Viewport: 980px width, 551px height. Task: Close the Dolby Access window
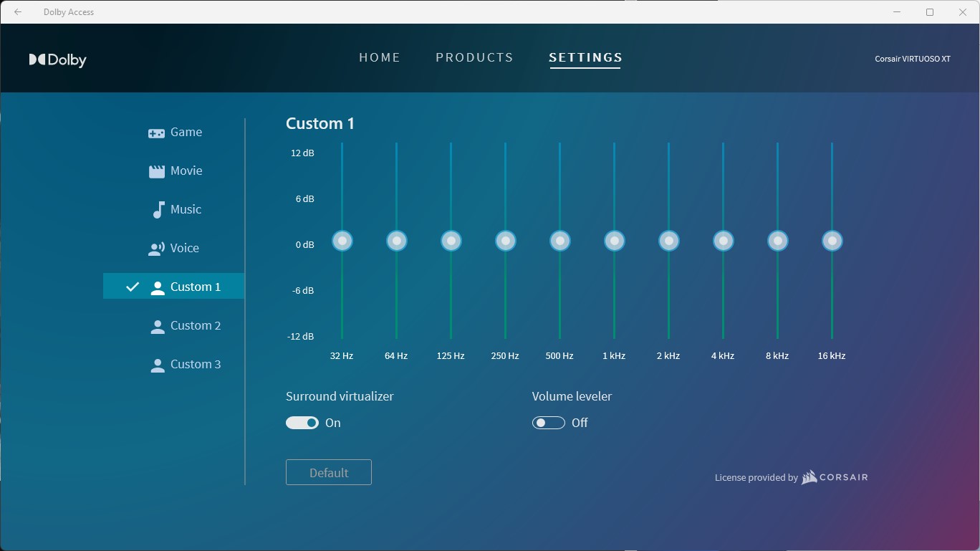point(963,12)
